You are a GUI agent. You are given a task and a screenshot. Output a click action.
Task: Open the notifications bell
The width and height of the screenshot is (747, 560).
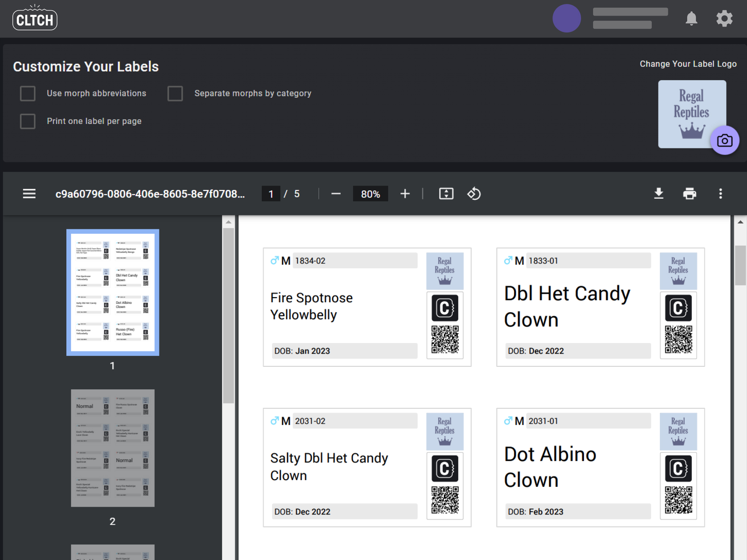(x=691, y=19)
